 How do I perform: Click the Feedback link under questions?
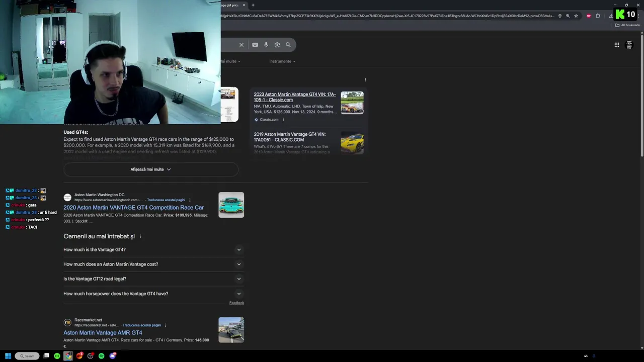(x=236, y=303)
